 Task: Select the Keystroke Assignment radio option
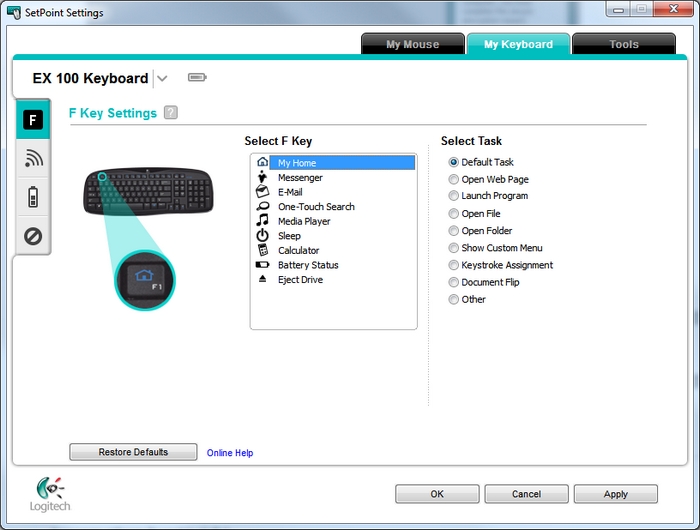454,265
